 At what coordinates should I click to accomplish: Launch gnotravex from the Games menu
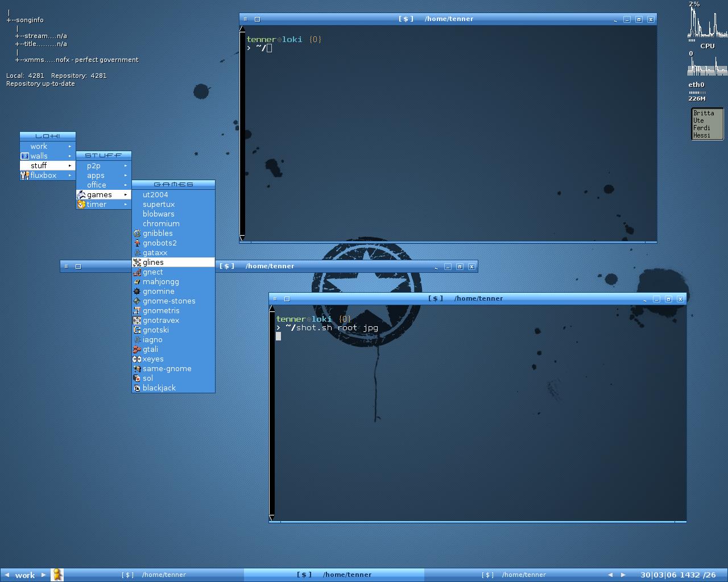tap(173, 320)
